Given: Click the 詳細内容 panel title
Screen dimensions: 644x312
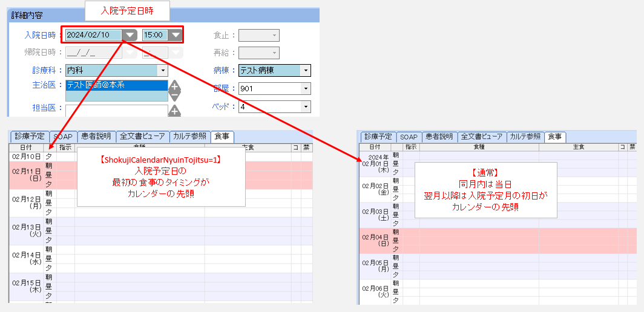Looking at the screenshot, I should (27, 16).
